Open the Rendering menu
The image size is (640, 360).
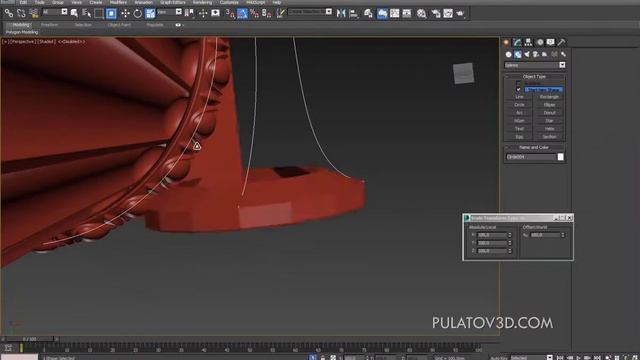(202, 2)
